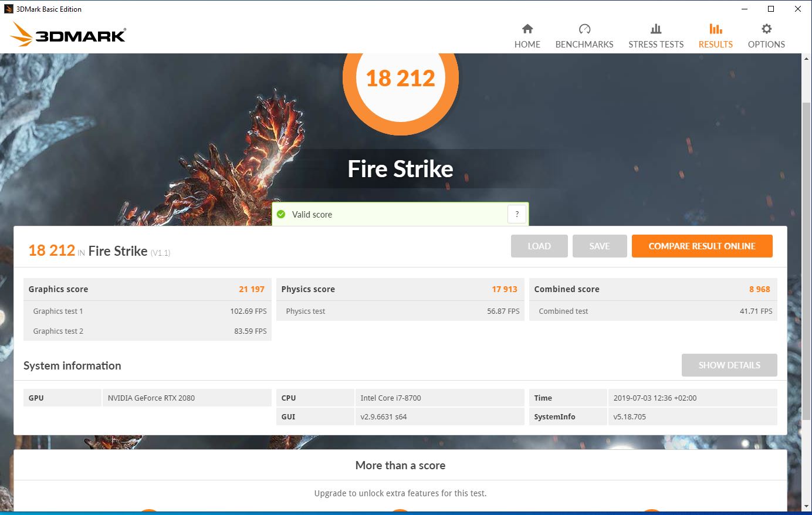Click Physics score value 17 913
Viewport: 812px width, 515px height.
pos(505,289)
